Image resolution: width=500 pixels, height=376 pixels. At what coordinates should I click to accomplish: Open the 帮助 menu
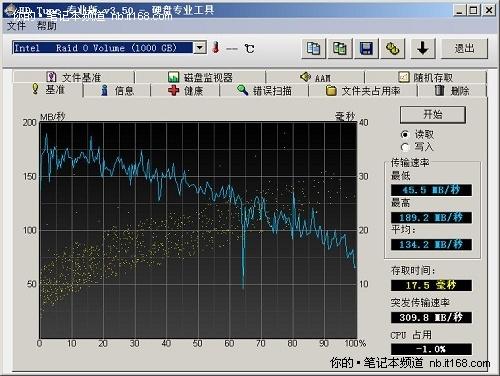46,26
